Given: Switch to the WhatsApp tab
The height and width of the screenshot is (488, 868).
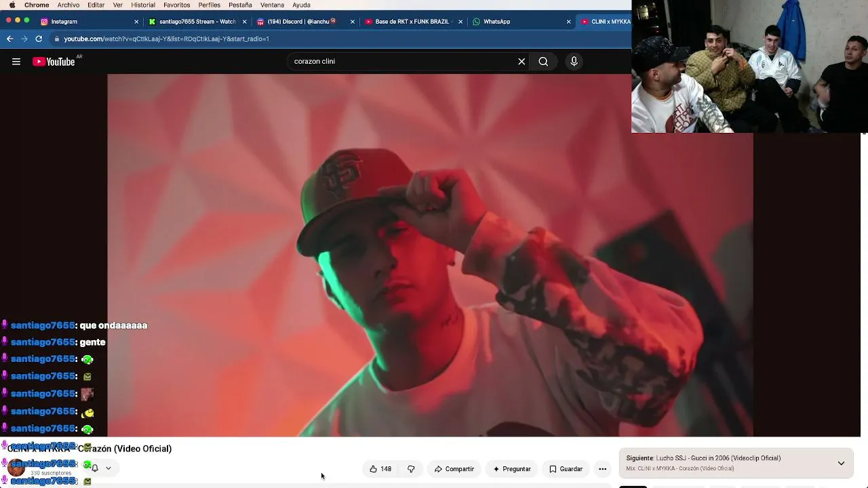Looking at the screenshot, I should coord(521,22).
